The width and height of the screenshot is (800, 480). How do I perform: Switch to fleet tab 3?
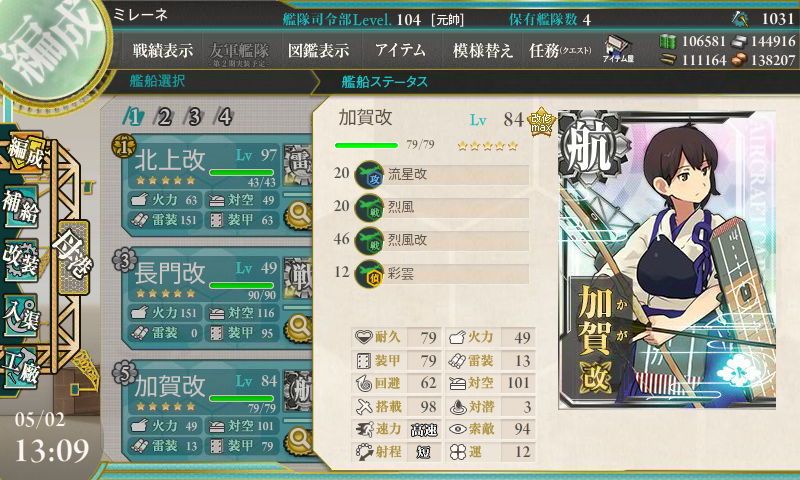pyautogui.click(x=194, y=117)
